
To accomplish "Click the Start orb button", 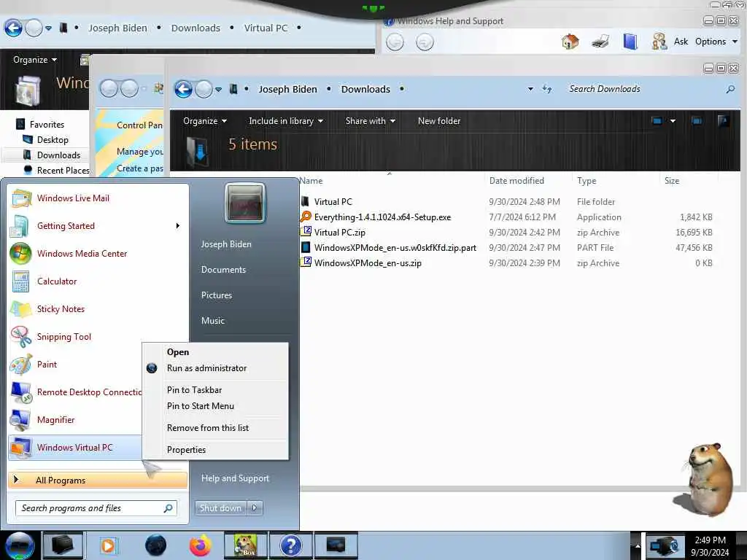I will (20, 545).
